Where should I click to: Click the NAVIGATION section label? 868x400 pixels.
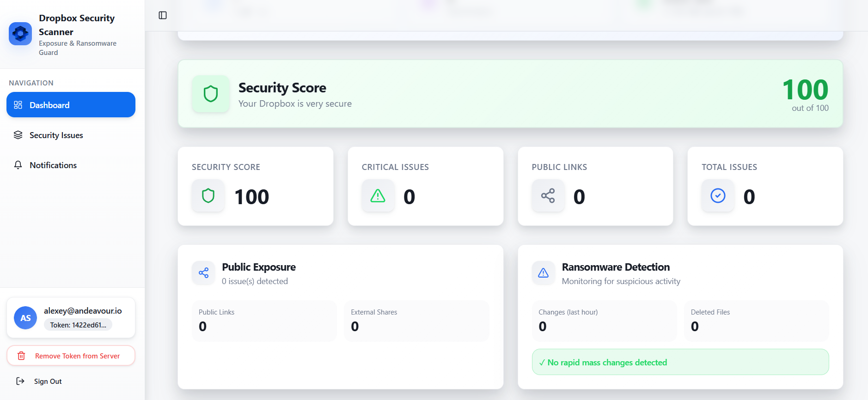31,83
